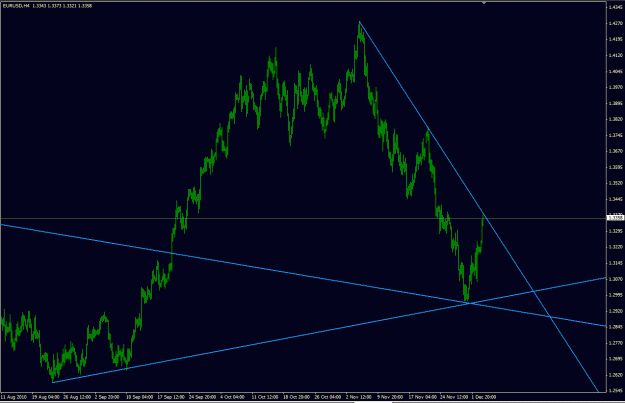Click the 1.3670 price scale label
The height and width of the screenshot is (403, 625).
click(x=616, y=151)
